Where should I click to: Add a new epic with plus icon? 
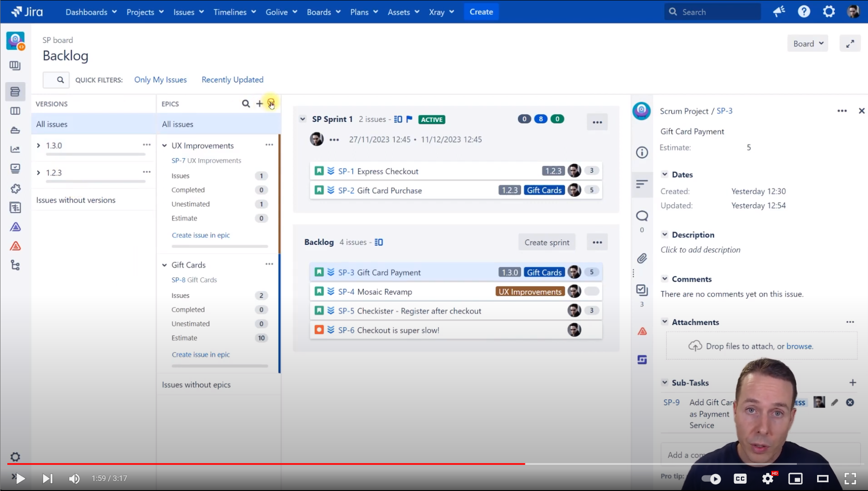(x=260, y=104)
